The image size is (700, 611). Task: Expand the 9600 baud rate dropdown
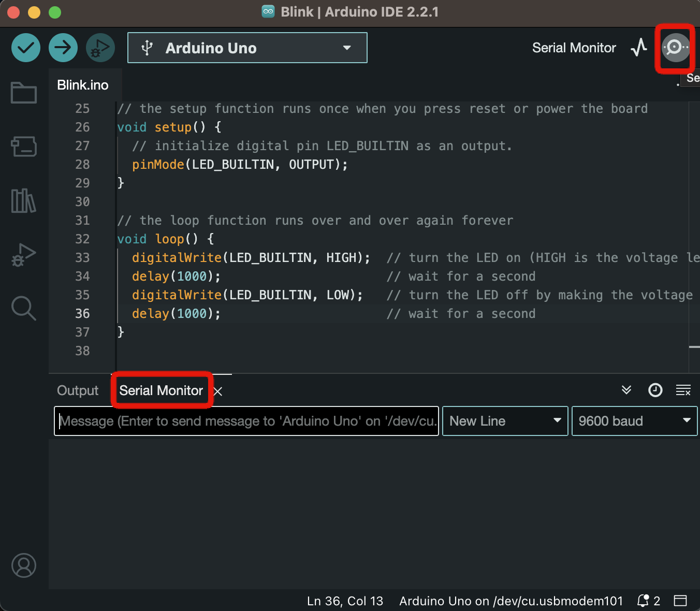pyautogui.click(x=635, y=421)
